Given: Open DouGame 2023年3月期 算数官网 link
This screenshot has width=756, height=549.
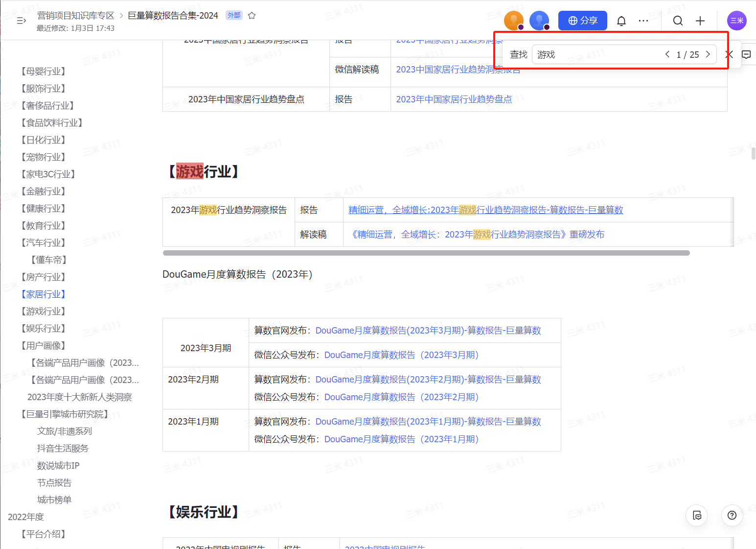Looking at the screenshot, I should click(x=428, y=331).
